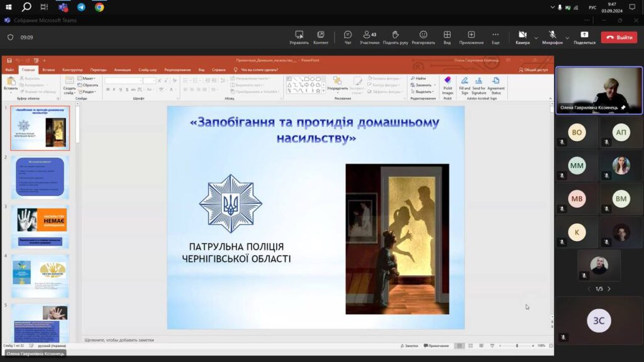644x362 pixels.
Task: Open the Teams chat panel (Чат)
Action: pyautogui.click(x=347, y=37)
